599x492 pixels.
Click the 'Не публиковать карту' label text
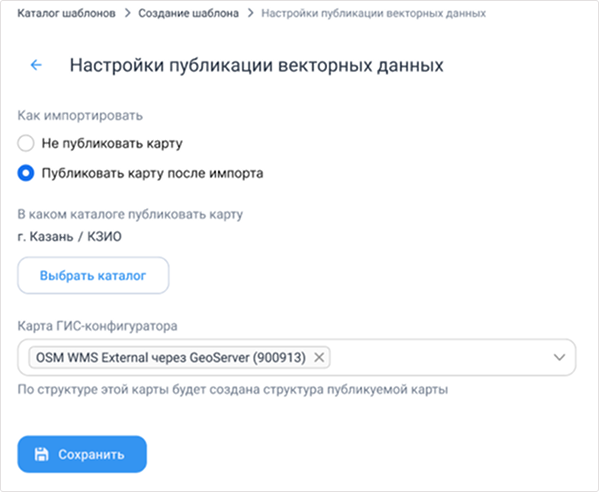112,144
